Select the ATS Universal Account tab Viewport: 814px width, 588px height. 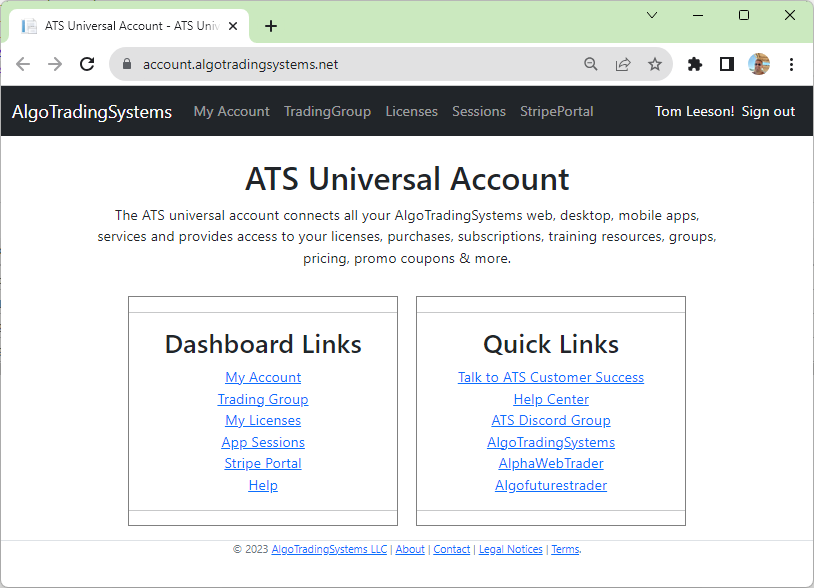tap(129, 26)
